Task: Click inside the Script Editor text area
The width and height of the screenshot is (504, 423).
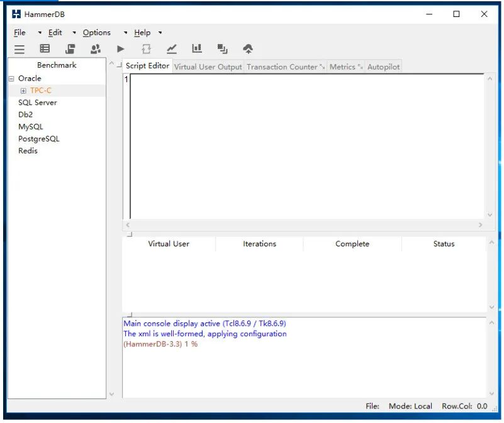Action: 307,146
